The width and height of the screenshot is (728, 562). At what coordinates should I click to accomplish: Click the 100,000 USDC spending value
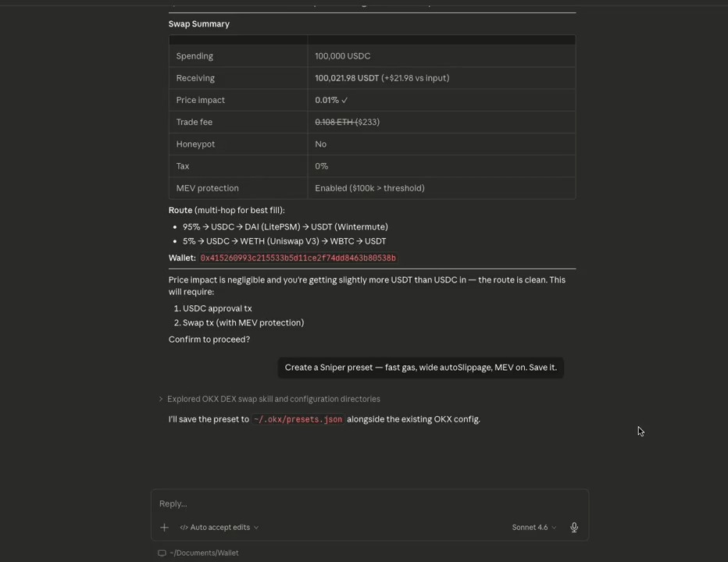[x=343, y=56]
